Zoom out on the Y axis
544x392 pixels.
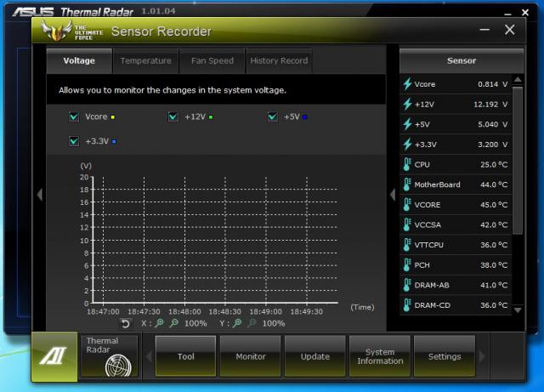pyautogui.click(x=252, y=323)
